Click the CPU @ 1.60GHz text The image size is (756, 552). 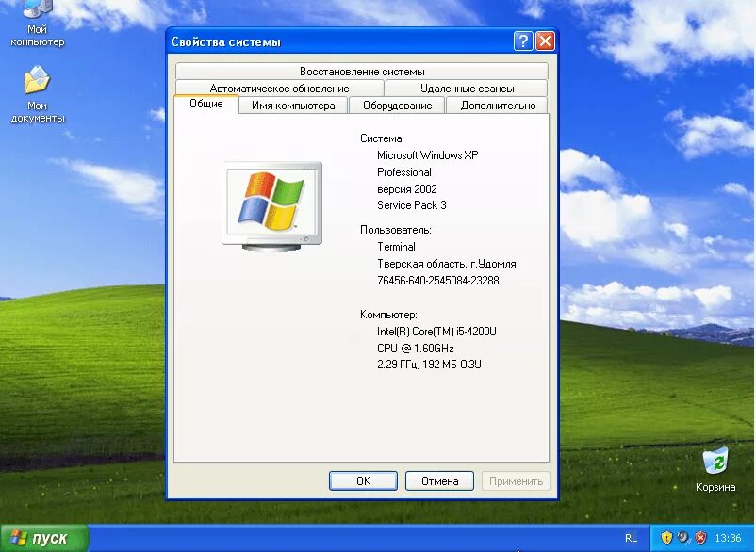[415, 348]
